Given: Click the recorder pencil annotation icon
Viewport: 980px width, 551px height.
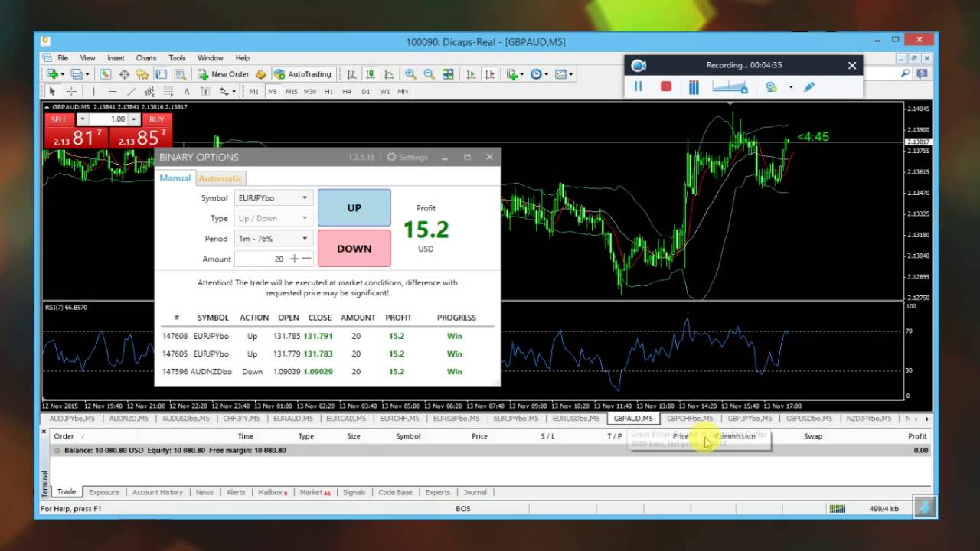Looking at the screenshot, I should (809, 86).
